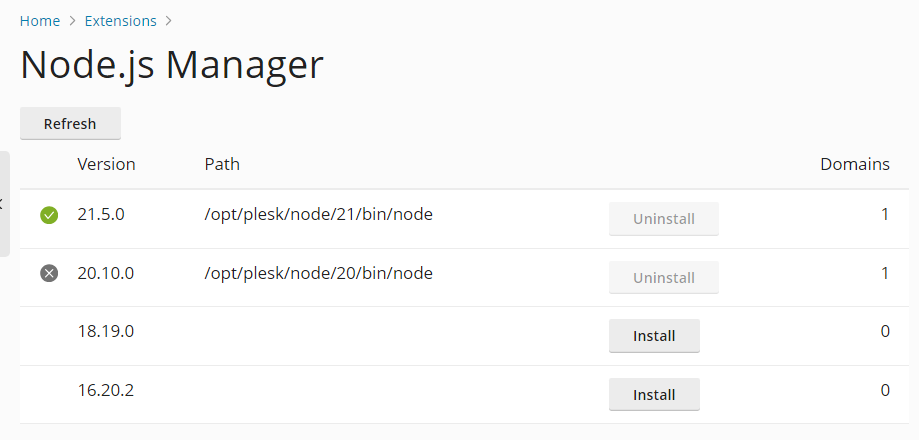Click Uninstall for version 20.10.0

click(663, 277)
